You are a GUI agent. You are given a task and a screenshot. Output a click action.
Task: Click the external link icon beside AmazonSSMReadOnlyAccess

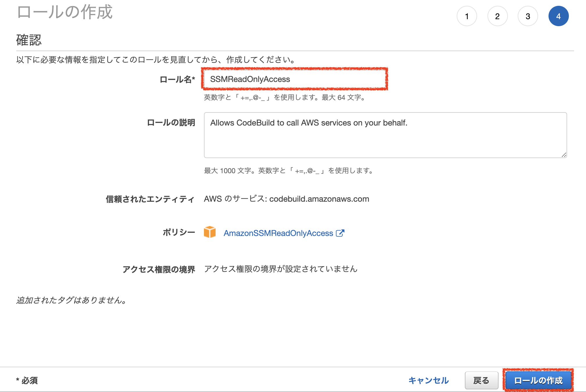[340, 233]
